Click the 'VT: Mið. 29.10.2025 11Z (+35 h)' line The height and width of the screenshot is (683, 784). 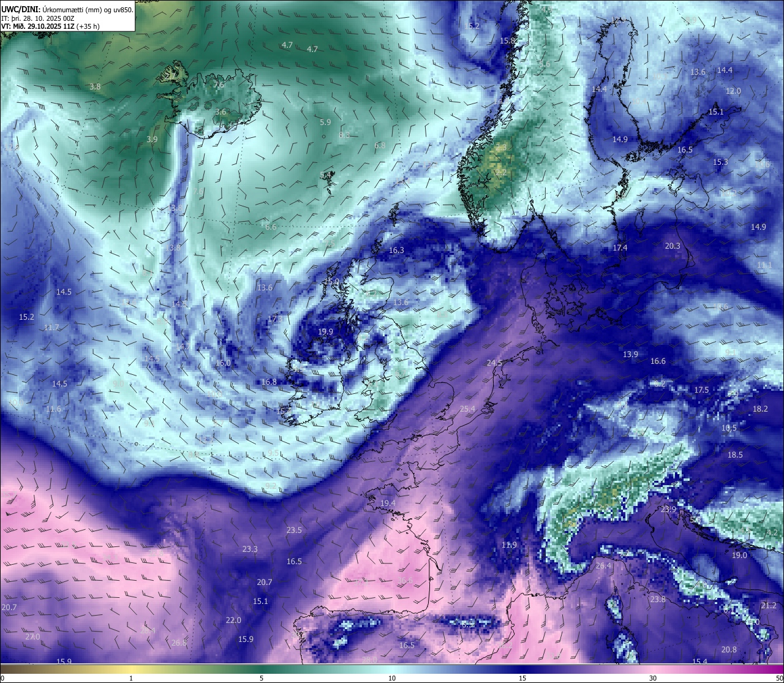pyautogui.click(x=50, y=26)
